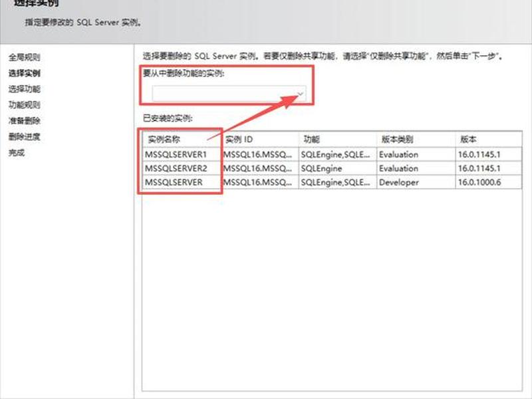This screenshot has height=399, width=532.
Task: Click instance ID cell of MSSQLSERVER1 row
Action: 261,154
